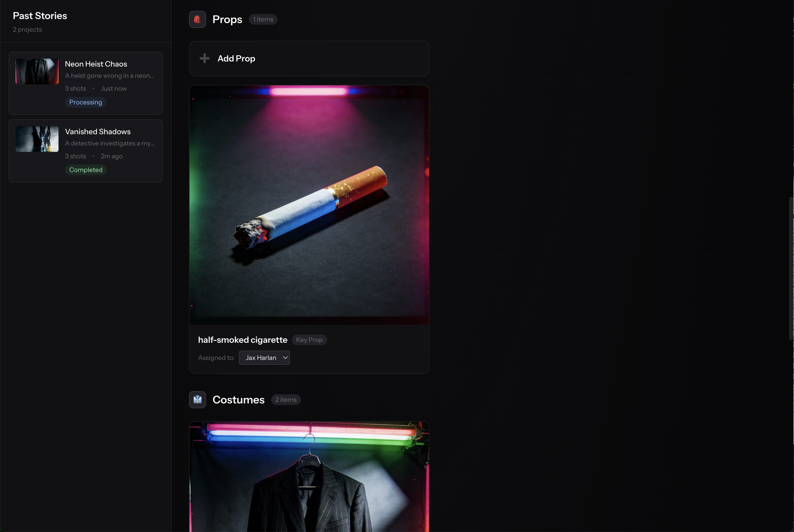
Task: Click the Props backpack section icon
Action: point(198,19)
